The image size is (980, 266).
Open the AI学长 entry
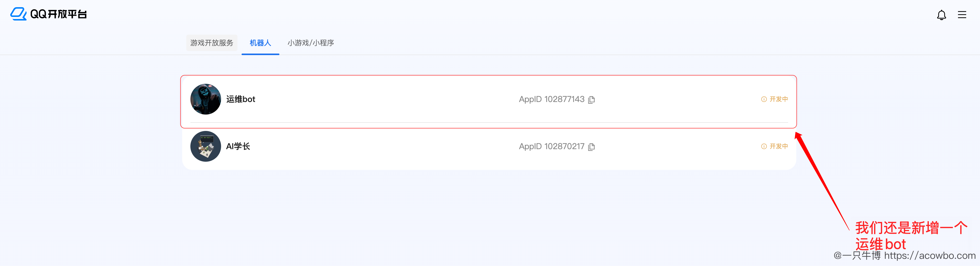click(238, 146)
